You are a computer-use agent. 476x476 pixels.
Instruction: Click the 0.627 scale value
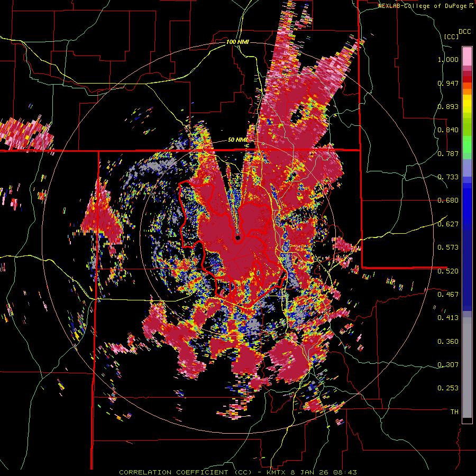[448, 224]
